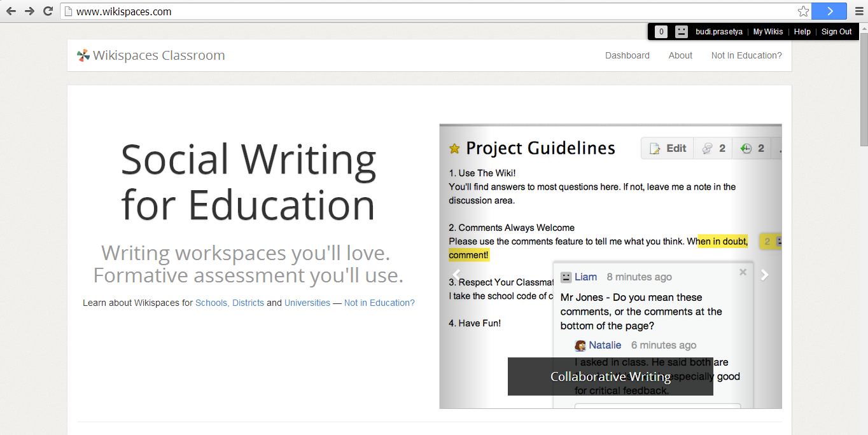Open Dashboard navigation item
The image size is (868, 435).
[x=627, y=55]
